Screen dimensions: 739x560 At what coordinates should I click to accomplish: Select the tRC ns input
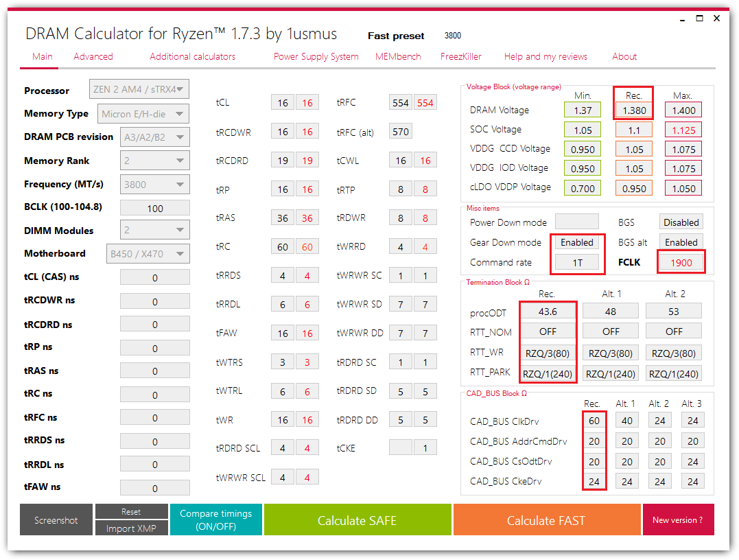155,395
